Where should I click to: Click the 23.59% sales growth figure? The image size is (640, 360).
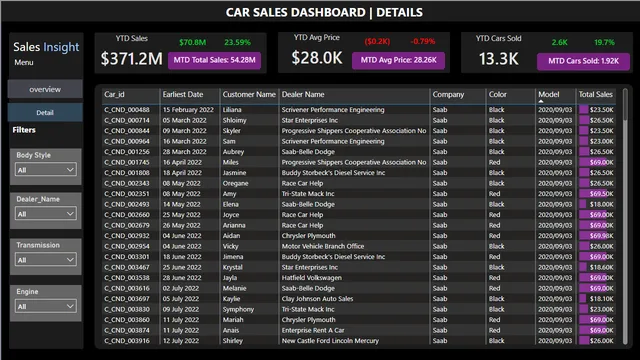[x=238, y=42]
